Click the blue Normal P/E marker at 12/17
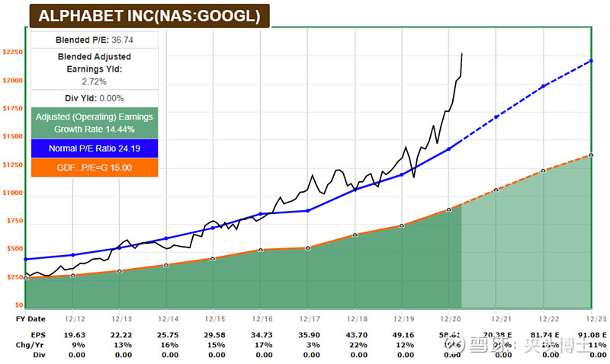 (308, 211)
